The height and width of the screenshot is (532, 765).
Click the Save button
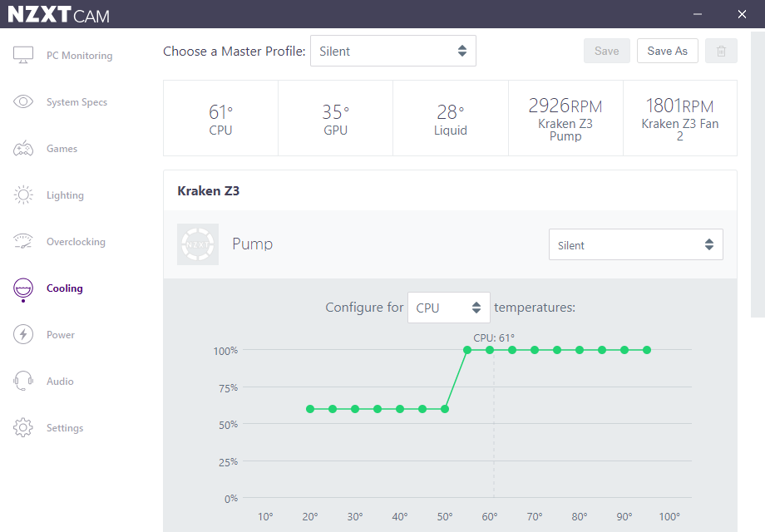[607, 51]
